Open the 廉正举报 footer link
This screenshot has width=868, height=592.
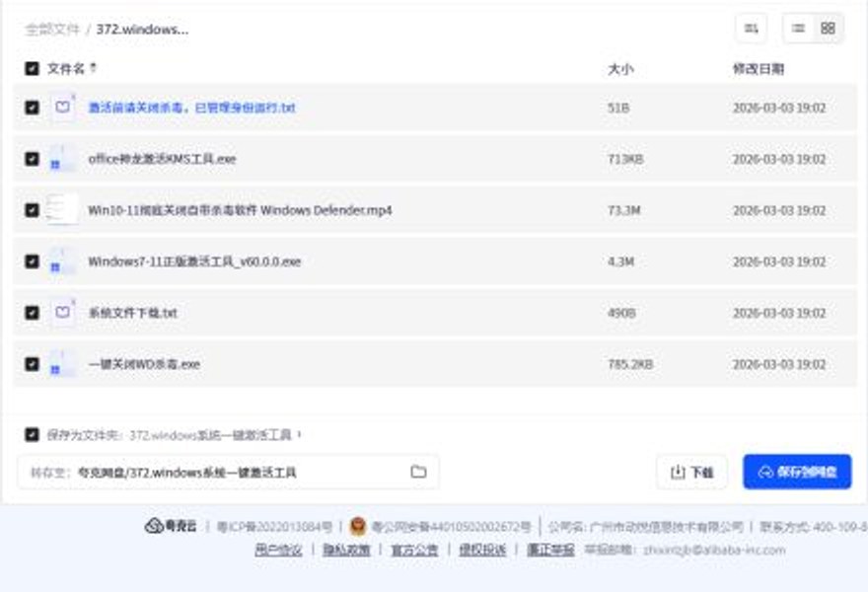click(550, 550)
